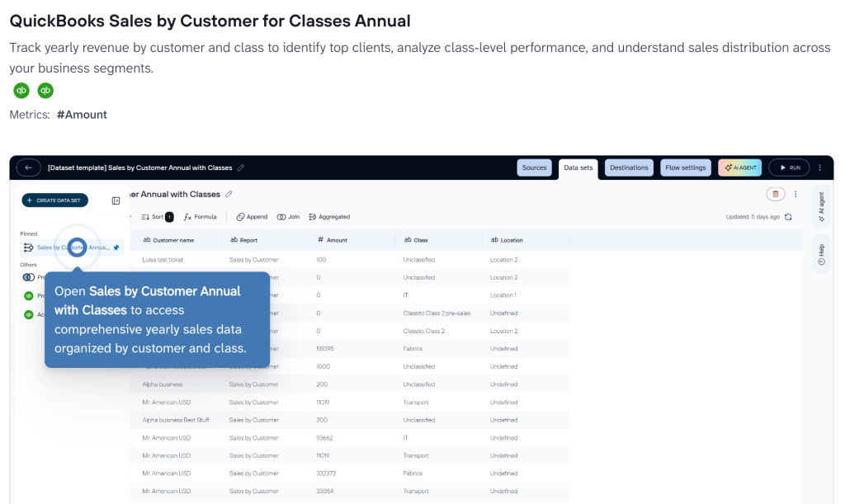Viewport: 845px width, 504px height.
Task: Unpin the data set with the star icon
Action: pyautogui.click(x=116, y=247)
